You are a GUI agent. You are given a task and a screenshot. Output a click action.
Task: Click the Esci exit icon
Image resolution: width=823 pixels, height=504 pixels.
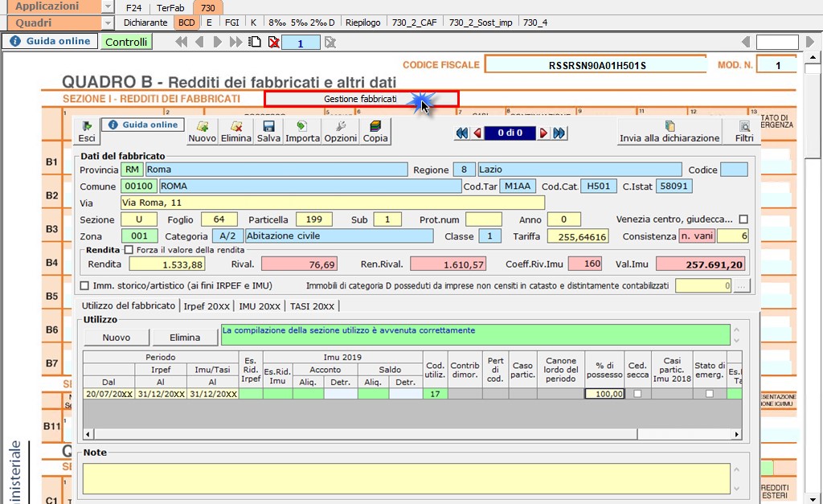click(87, 131)
